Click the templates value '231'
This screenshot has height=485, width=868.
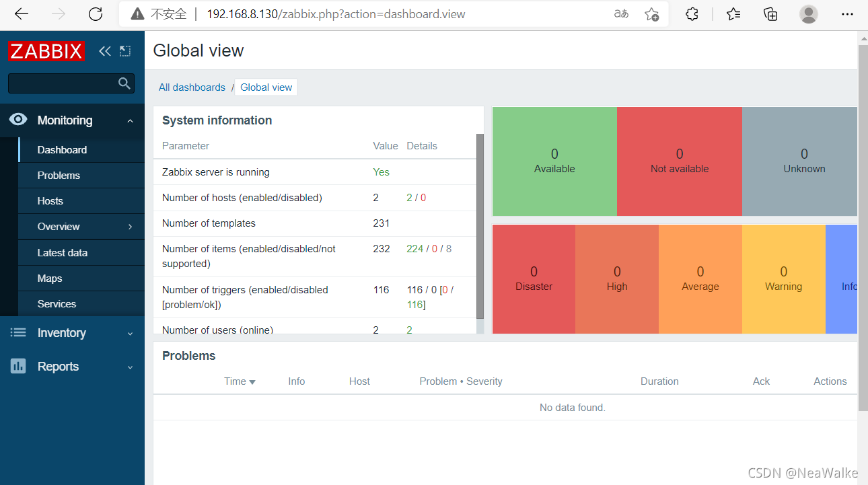pos(382,223)
